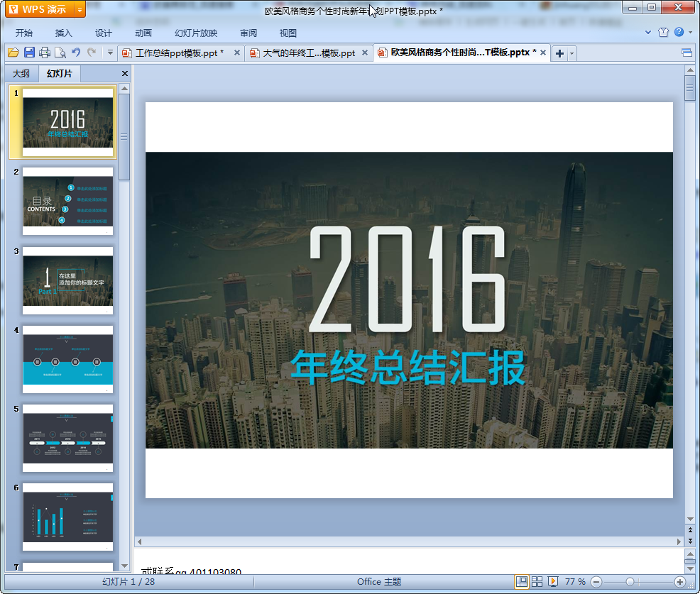Image resolution: width=700 pixels, height=594 pixels.
Task: Expand the new tab dropdown arrow
Action: click(572, 53)
